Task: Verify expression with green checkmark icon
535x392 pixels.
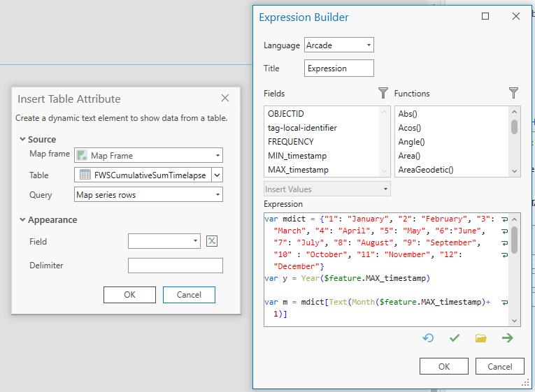Action: click(x=455, y=338)
